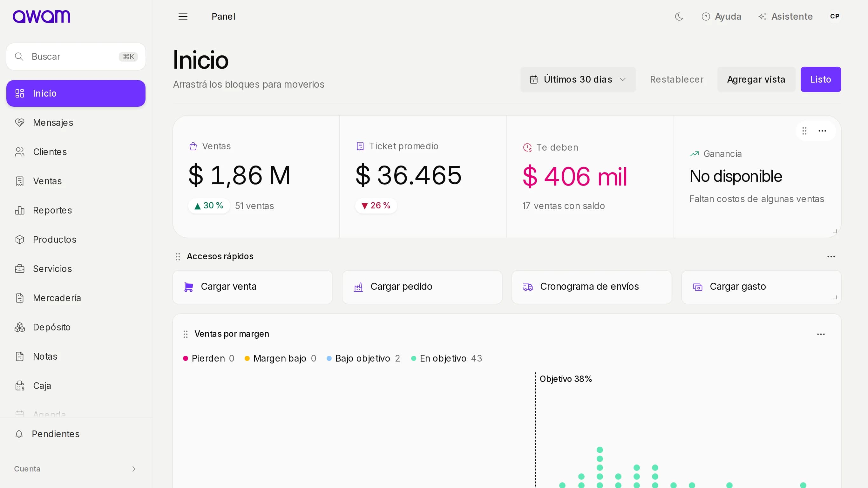Click the Listo button

pyautogui.click(x=820, y=79)
